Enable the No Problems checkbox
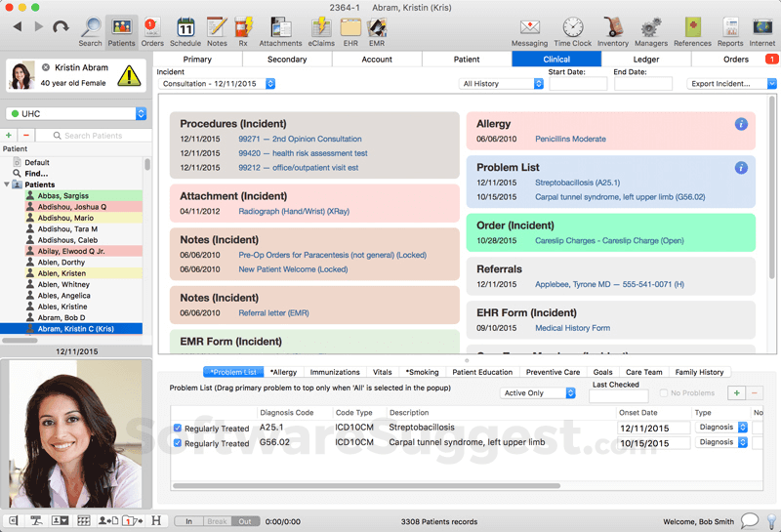Image resolution: width=781 pixels, height=532 pixels. [x=664, y=393]
